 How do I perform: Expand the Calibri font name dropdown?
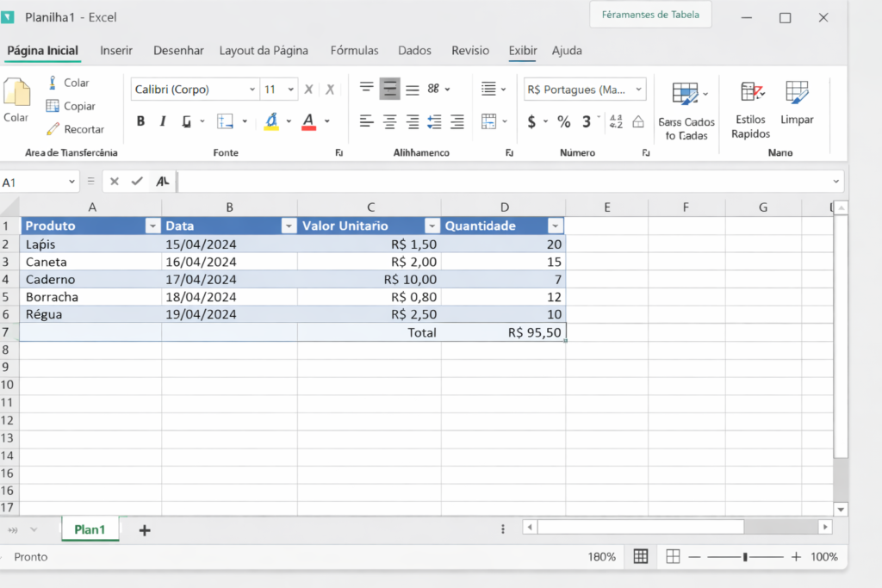252,90
